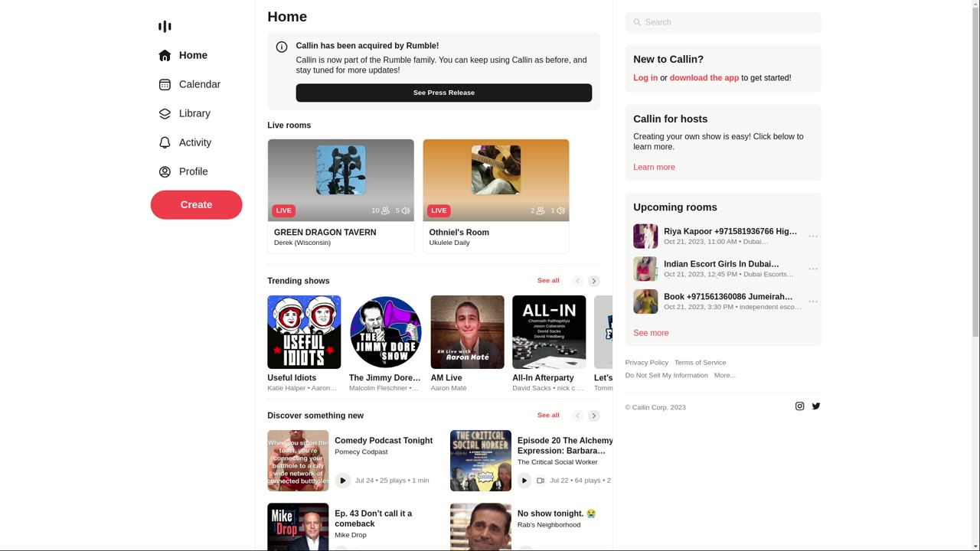Screen dimensions: 980x551
Task: Click See all for Trending shows
Action: click(x=548, y=281)
